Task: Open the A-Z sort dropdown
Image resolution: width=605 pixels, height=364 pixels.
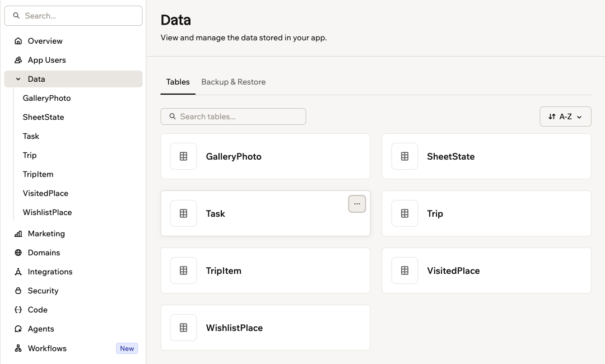Action: click(x=565, y=116)
